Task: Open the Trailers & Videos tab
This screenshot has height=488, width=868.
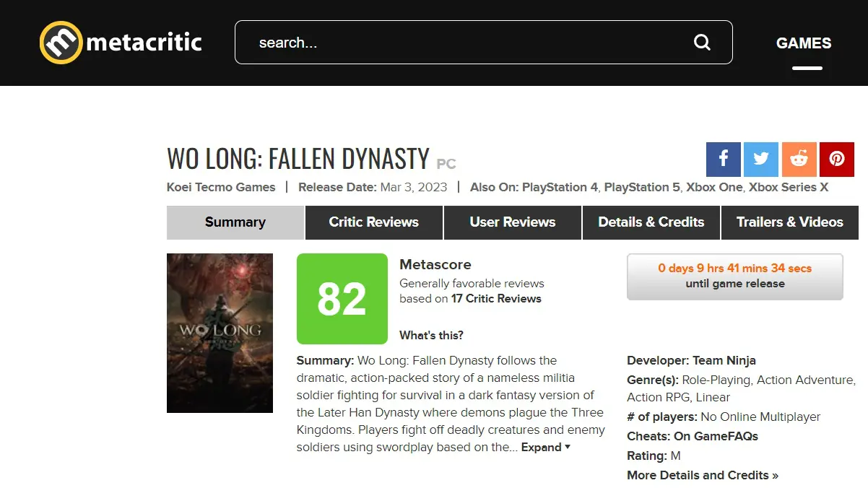Action: click(790, 222)
